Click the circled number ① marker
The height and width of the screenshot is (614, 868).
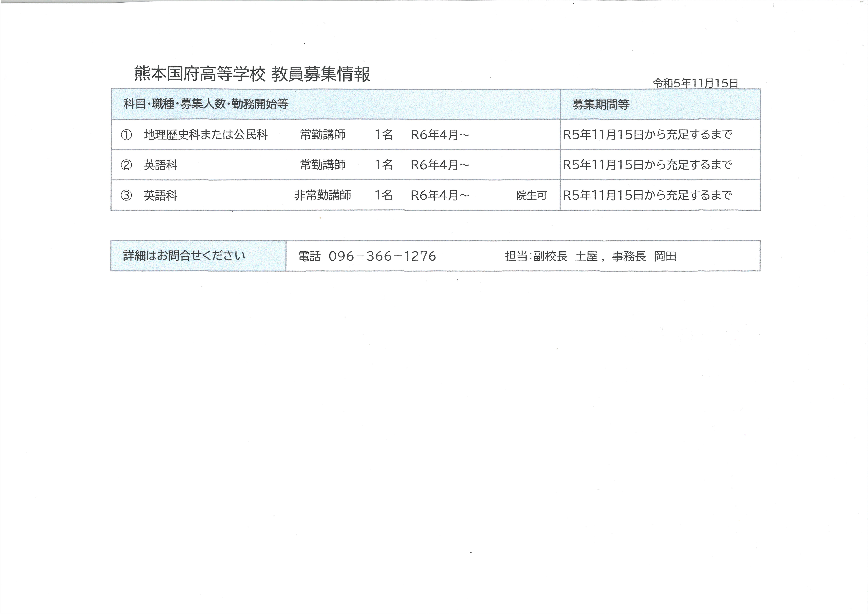[126, 135]
